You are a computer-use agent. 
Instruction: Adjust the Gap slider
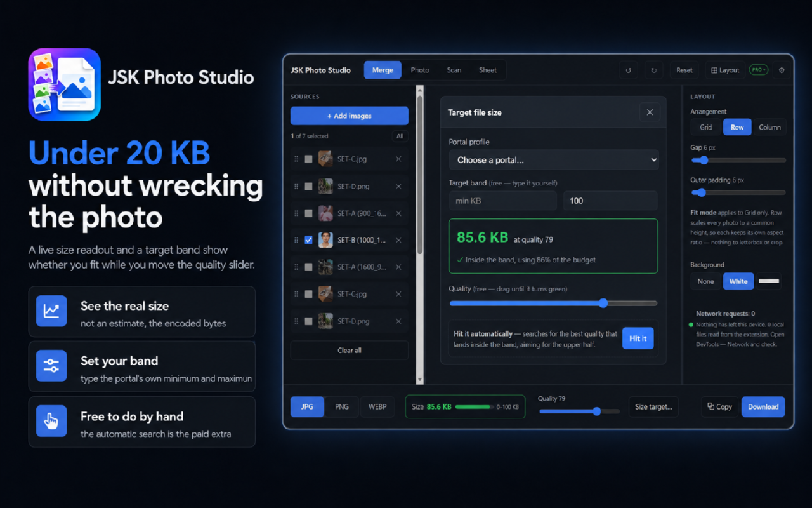[x=738, y=160]
